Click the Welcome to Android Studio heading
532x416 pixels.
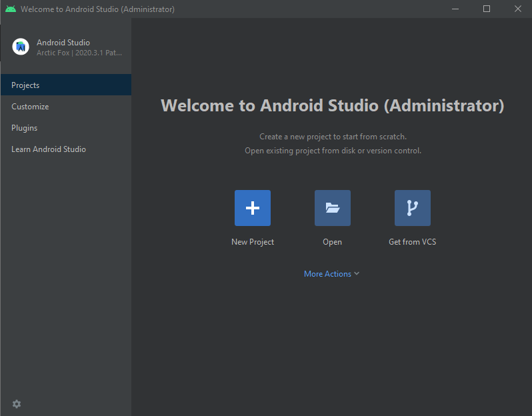click(x=332, y=105)
